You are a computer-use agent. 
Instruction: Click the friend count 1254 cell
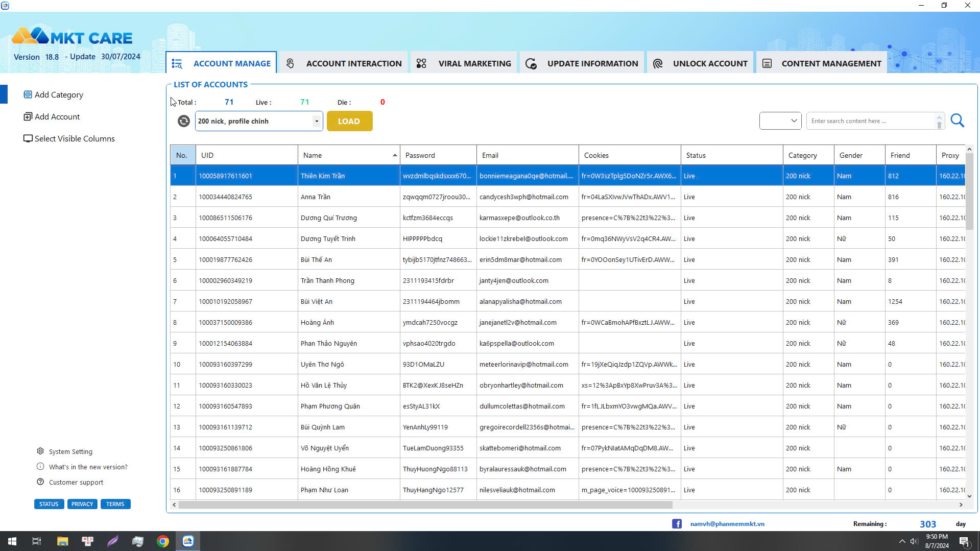click(x=911, y=301)
